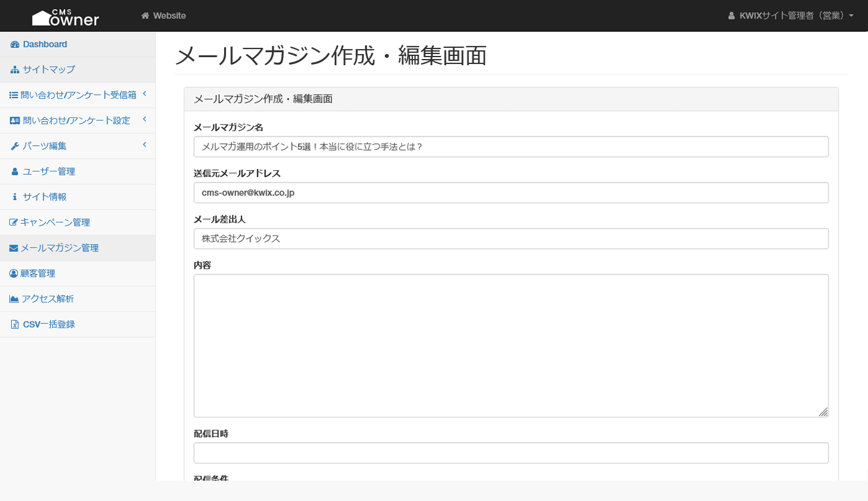The height and width of the screenshot is (501, 868).
Task: Expand パーツ編集 submenu chevron
Action: coord(144,144)
